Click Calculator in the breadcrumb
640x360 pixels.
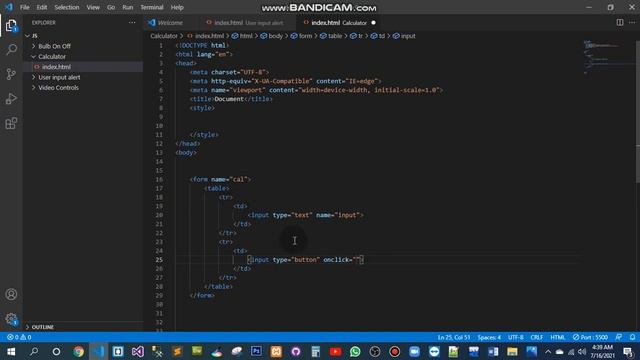click(164, 36)
